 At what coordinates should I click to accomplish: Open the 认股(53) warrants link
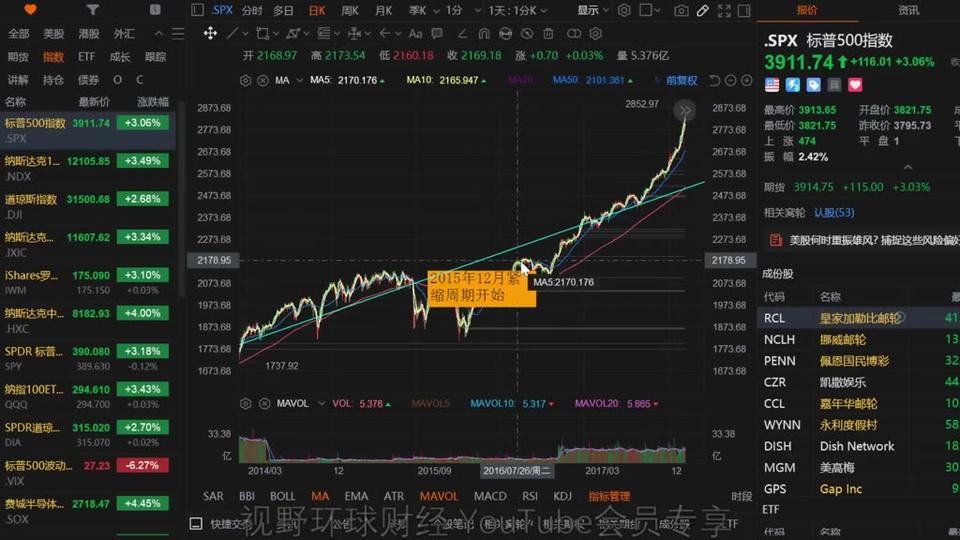(x=834, y=212)
